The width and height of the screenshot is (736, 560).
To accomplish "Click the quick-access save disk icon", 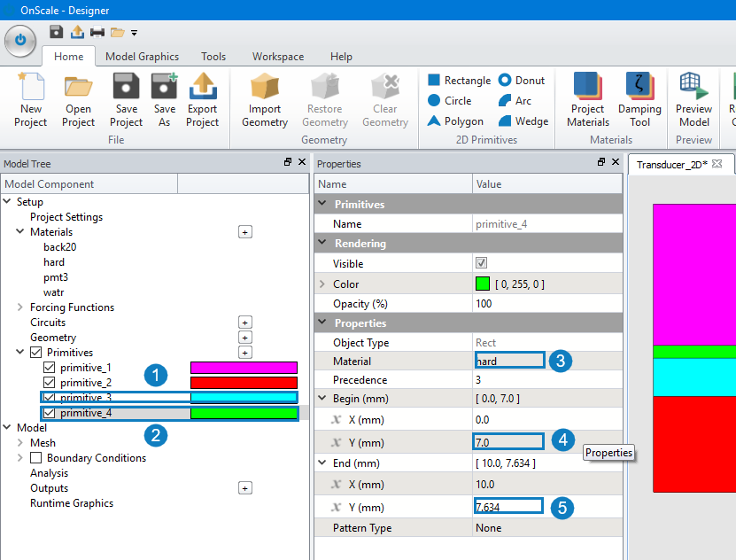I will (57, 31).
